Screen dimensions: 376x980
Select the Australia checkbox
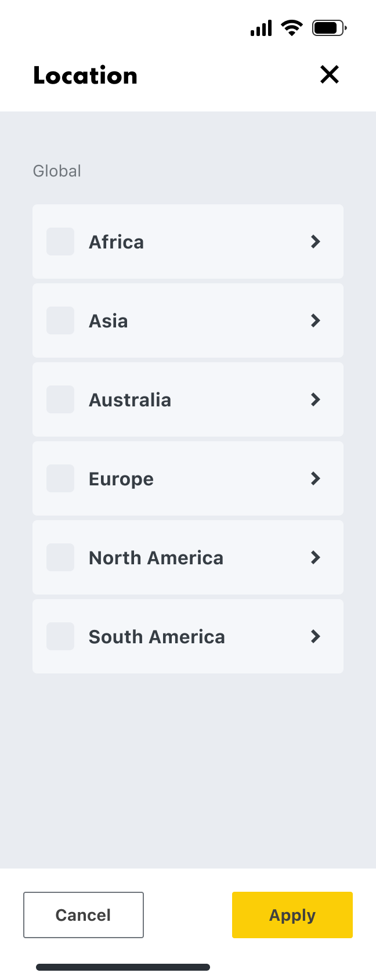60,399
